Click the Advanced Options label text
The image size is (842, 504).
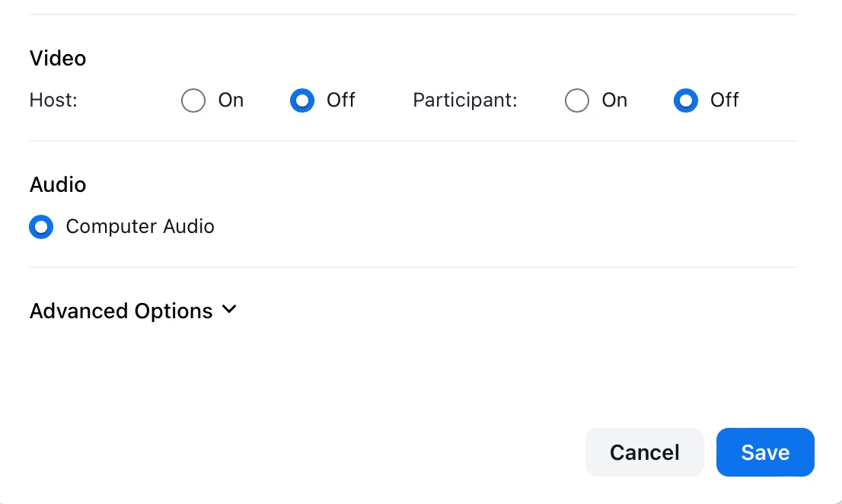[121, 311]
